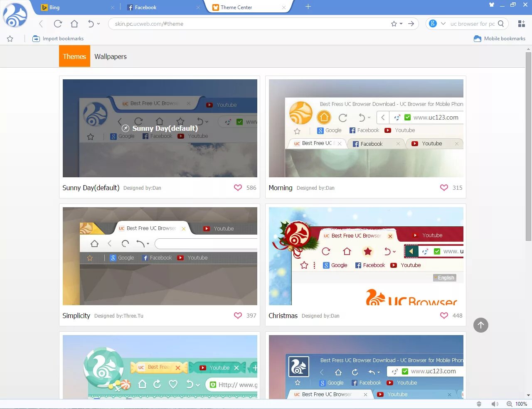The width and height of the screenshot is (532, 409).
Task: Reload the current page
Action: [58, 24]
